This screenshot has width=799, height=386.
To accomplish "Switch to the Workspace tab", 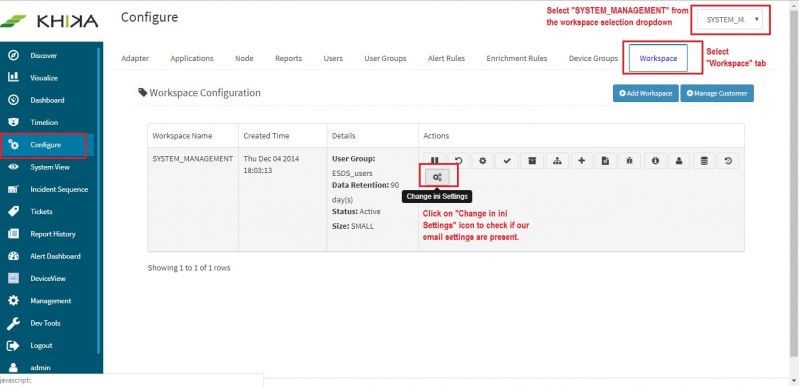I will click(x=658, y=58).
